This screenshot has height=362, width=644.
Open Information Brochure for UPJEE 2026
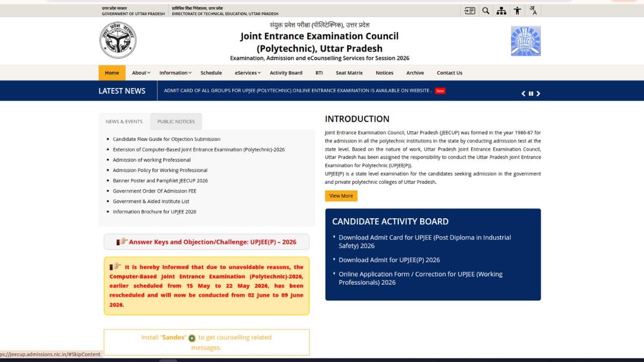pos(155,212)
